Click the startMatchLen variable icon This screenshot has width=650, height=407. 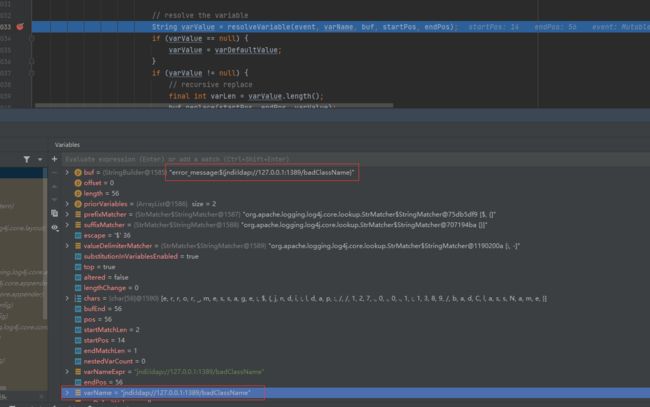pyautogui.click(x=78, y=330)
